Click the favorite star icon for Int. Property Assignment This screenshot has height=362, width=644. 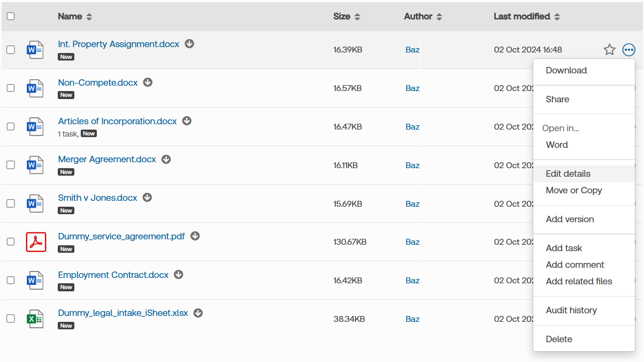tap(609, 50)
